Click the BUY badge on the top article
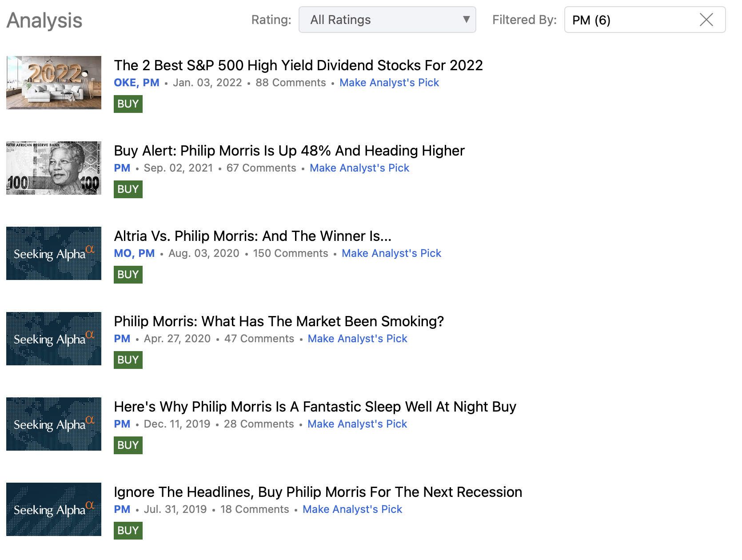The image size is (742, 560). (128, 104)
